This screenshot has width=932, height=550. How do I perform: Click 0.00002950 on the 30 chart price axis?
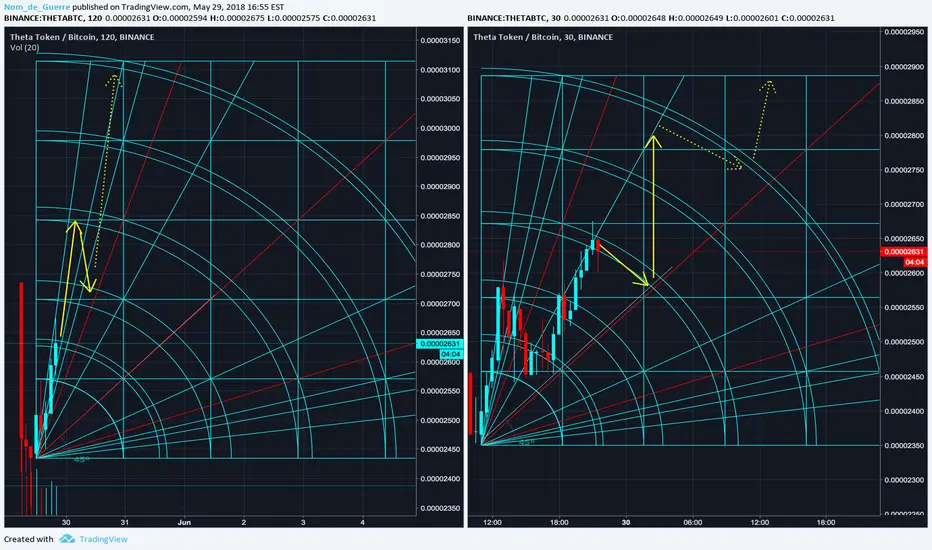904,32
